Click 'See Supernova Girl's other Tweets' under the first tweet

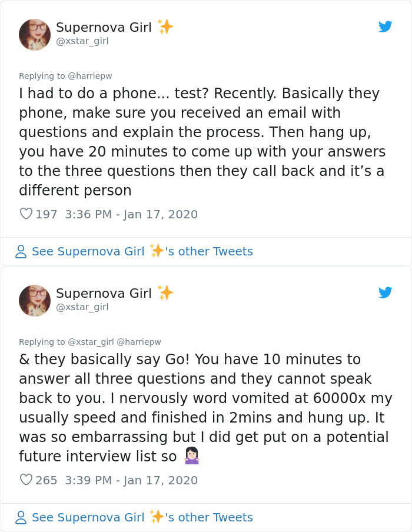point(143,251)
